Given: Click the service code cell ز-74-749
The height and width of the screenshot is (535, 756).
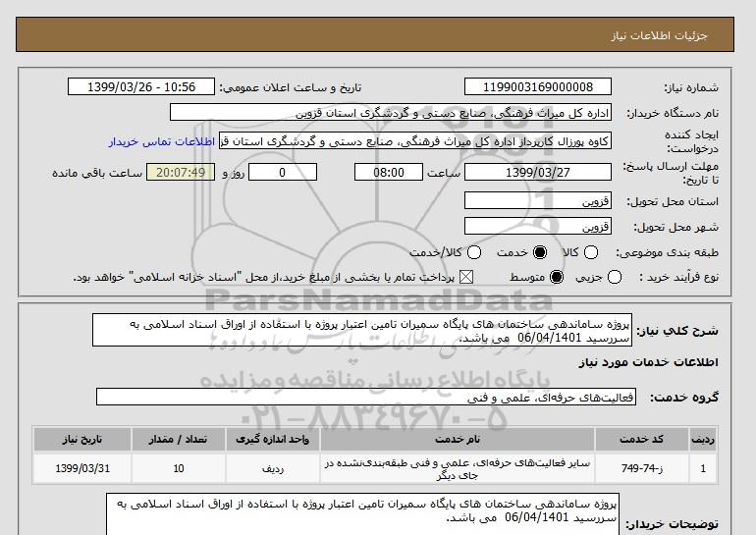Looking at the screenshot, I should click(642, 468).
